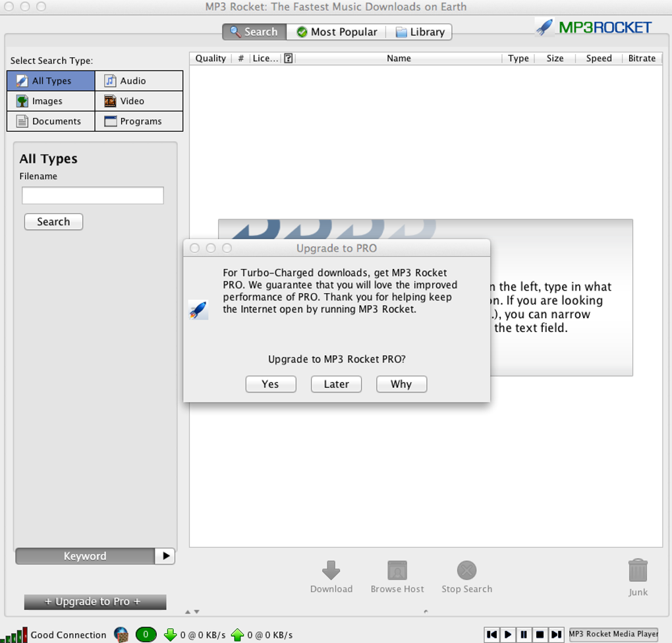Sort results by Type column

point(518,58)
